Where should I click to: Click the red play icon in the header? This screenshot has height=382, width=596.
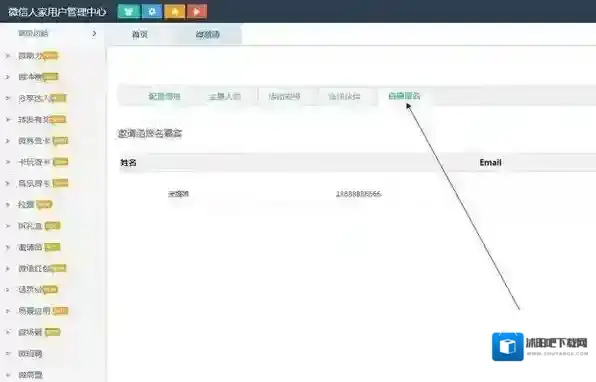[197, 11]
